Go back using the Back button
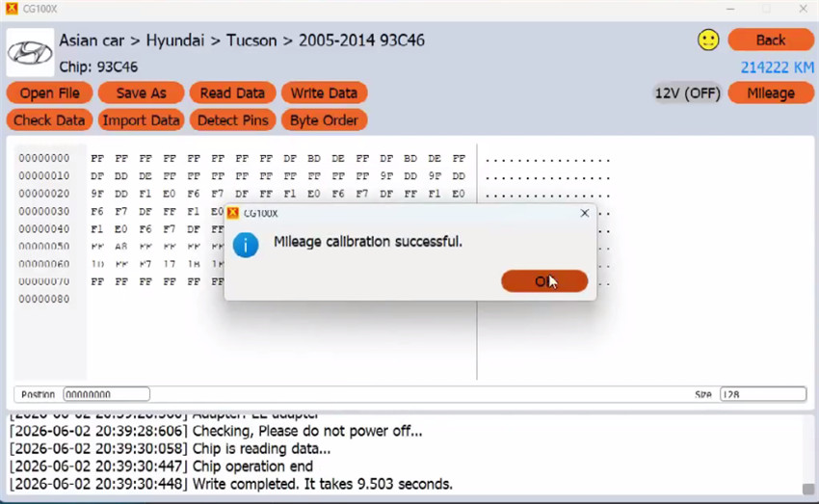Screen dimensions: 819x504 click(771, 40)
